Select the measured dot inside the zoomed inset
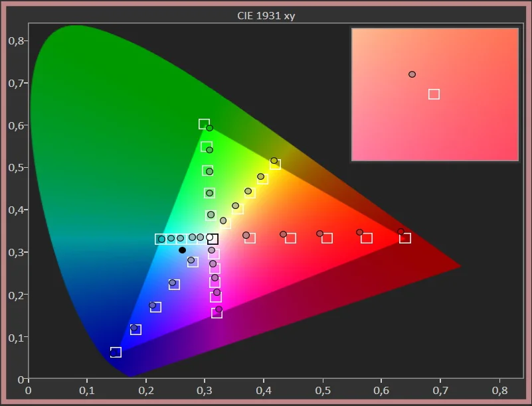532x406 pixels. coord(413,73)
